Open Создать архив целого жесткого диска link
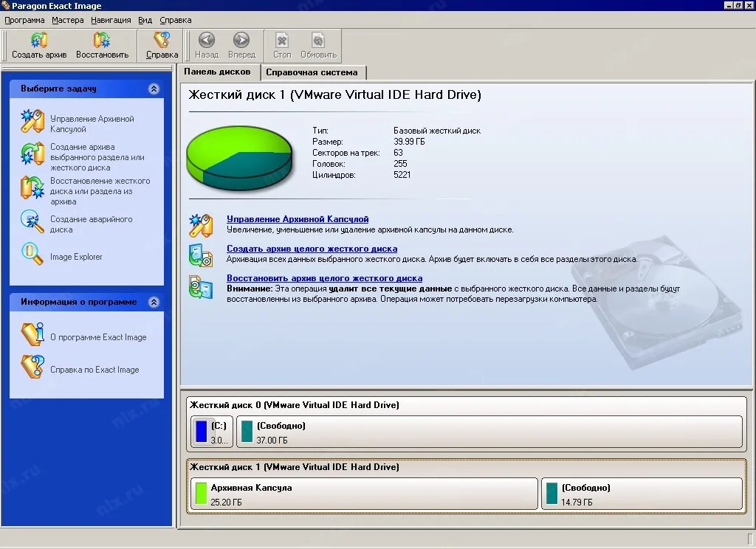 312,249
